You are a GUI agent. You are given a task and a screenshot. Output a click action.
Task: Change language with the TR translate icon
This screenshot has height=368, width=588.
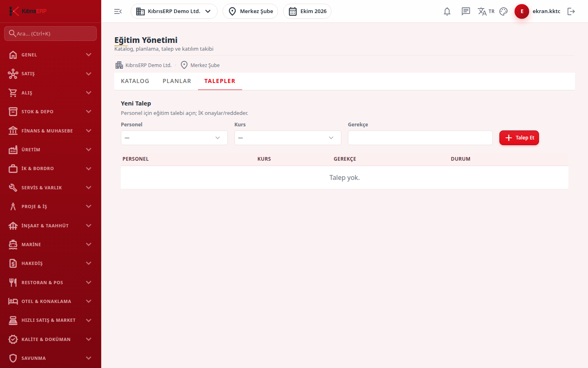coord(486,11)
